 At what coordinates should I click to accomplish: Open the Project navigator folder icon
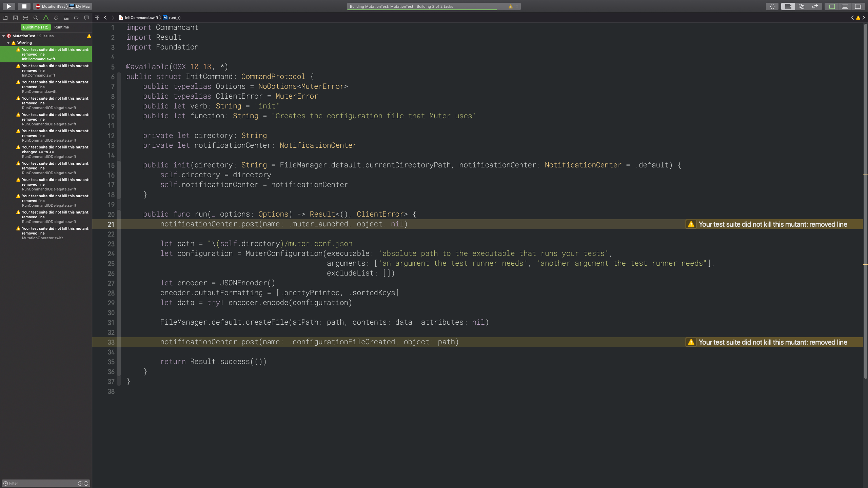5,18
